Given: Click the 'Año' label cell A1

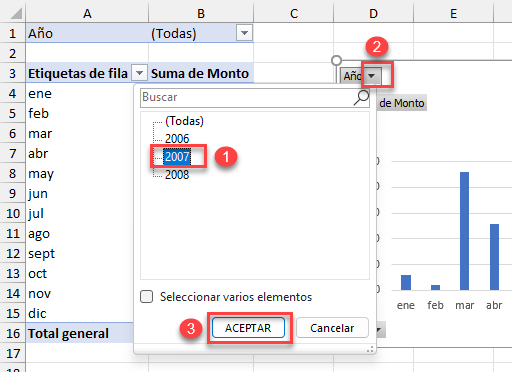Looking at the screenshot, I should pos(87,33).
